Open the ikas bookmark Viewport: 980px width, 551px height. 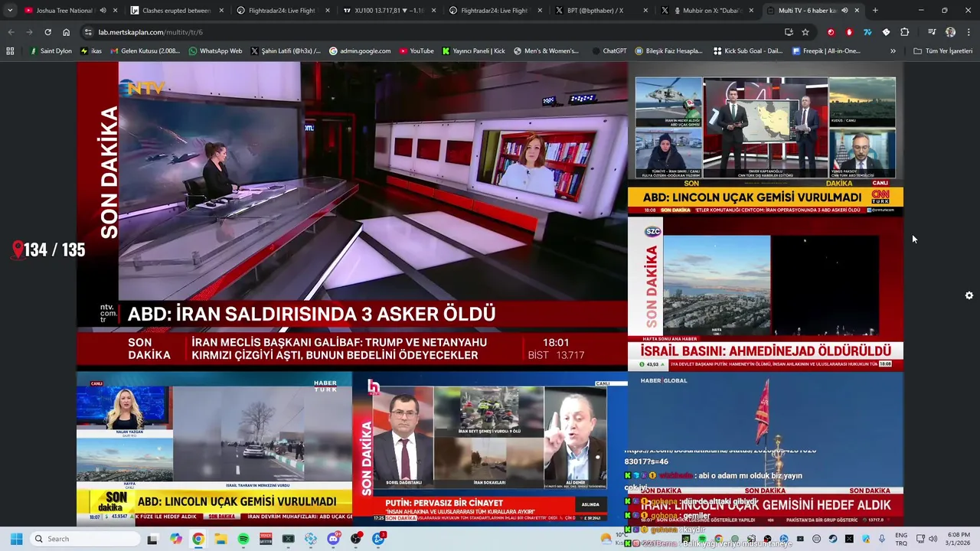90,51
